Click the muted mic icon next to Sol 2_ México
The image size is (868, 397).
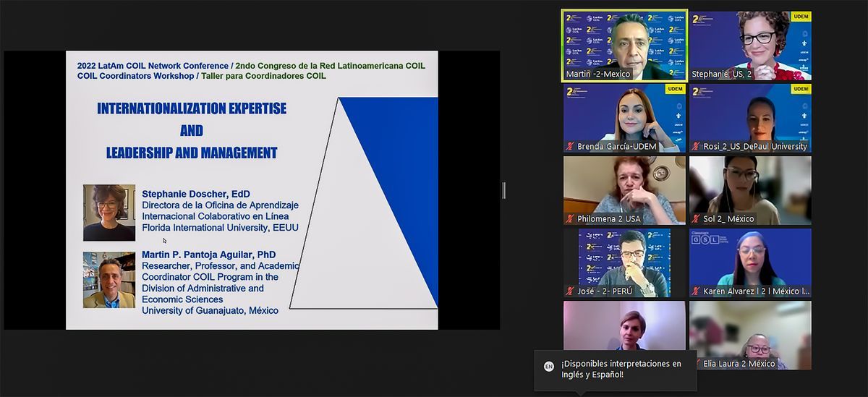pyautogui.click(x=696, y=218)
